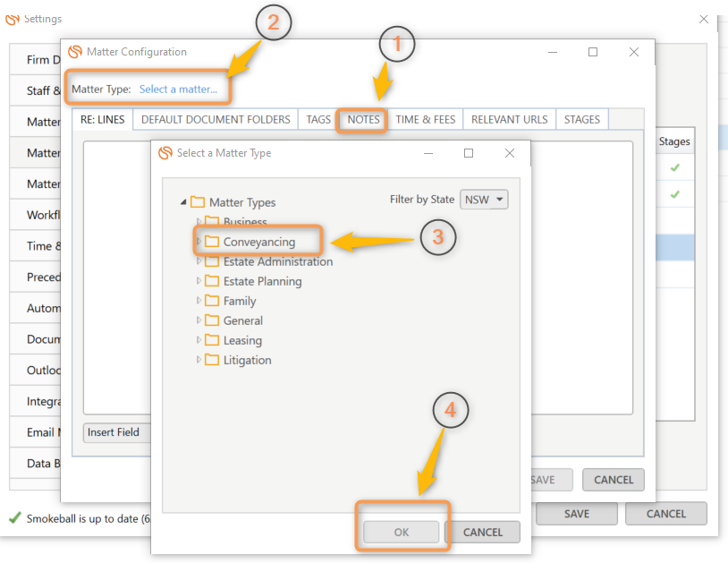Viewport: 728px width, 563px height.
Task: Close the Matter Configuration window
Action: (x=634, y=52)
